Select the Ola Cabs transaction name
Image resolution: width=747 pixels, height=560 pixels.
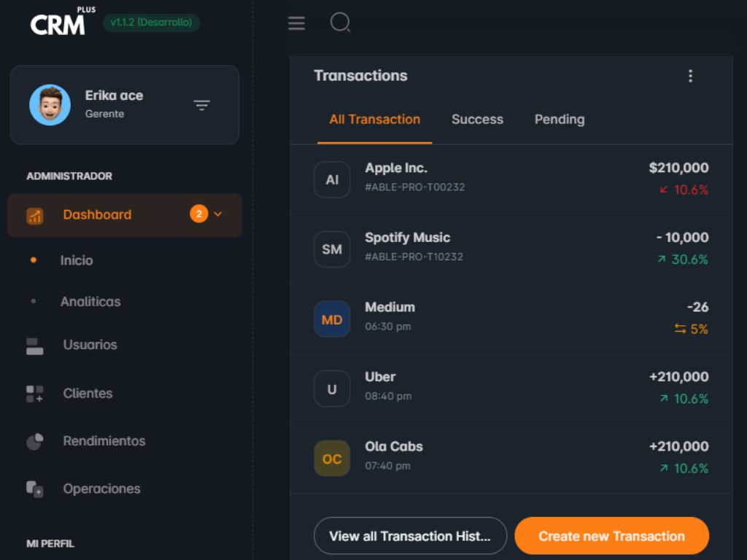click(393, 446)
